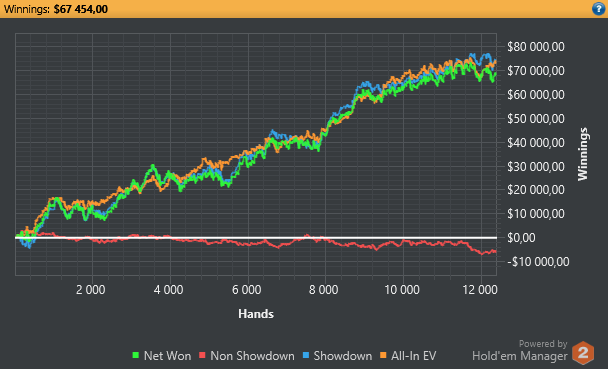
Task: Toggle the All-In EV legend label
Action: pos(414,355)
